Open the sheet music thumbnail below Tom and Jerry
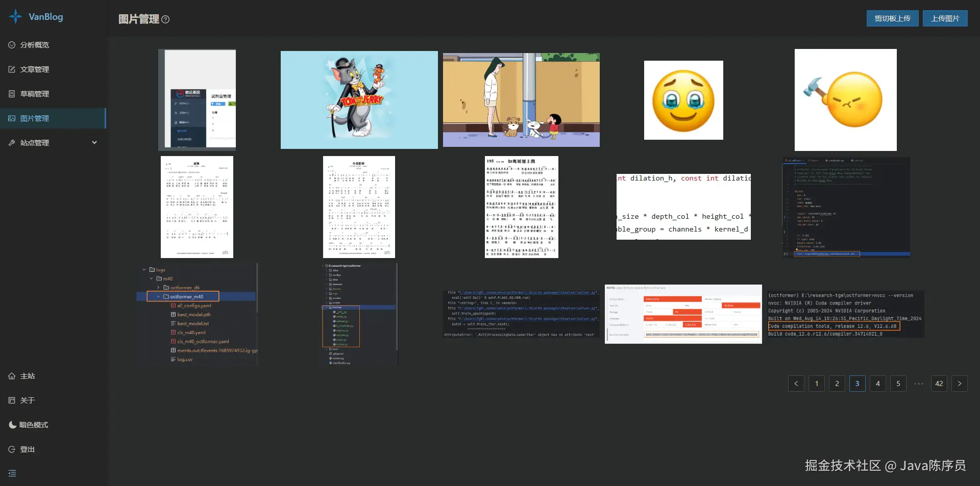 pos(359,207)
